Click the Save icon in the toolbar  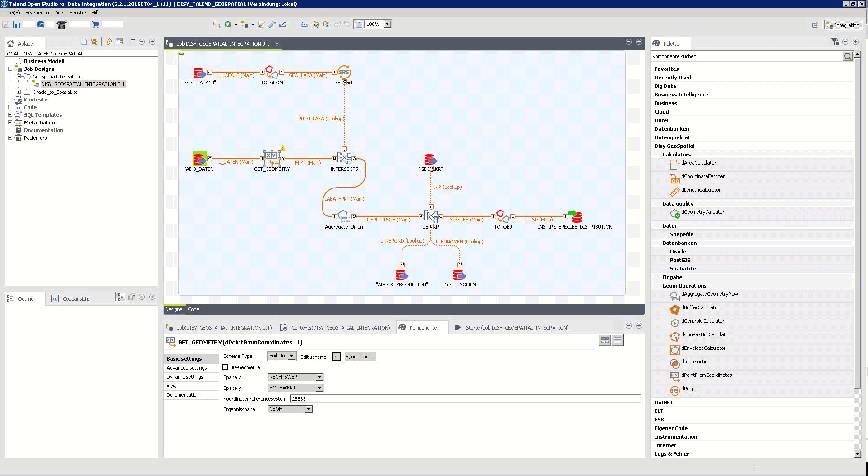pyautogui.click(x=5, y=24)
